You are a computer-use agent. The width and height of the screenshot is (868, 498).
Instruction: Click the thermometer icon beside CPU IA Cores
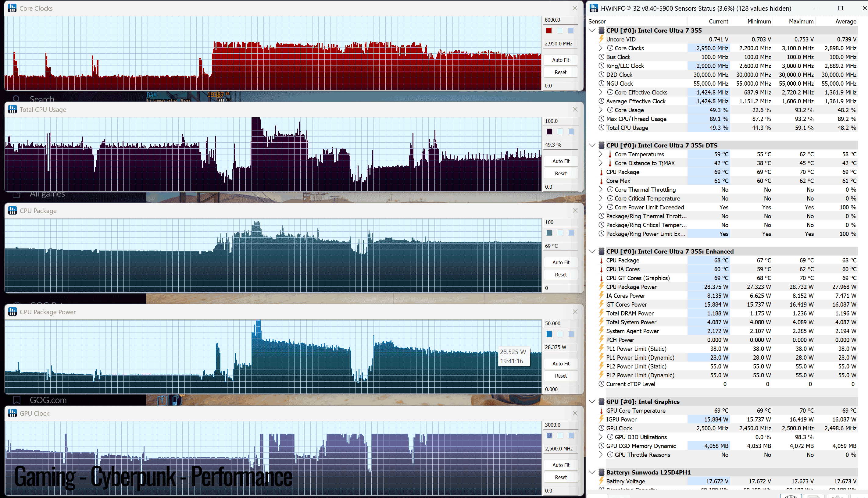tap(601, 269)
